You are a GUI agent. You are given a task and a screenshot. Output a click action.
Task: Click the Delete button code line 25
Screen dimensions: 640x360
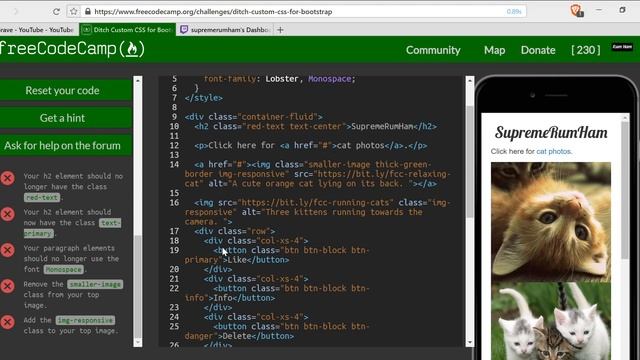pos(277,331)
